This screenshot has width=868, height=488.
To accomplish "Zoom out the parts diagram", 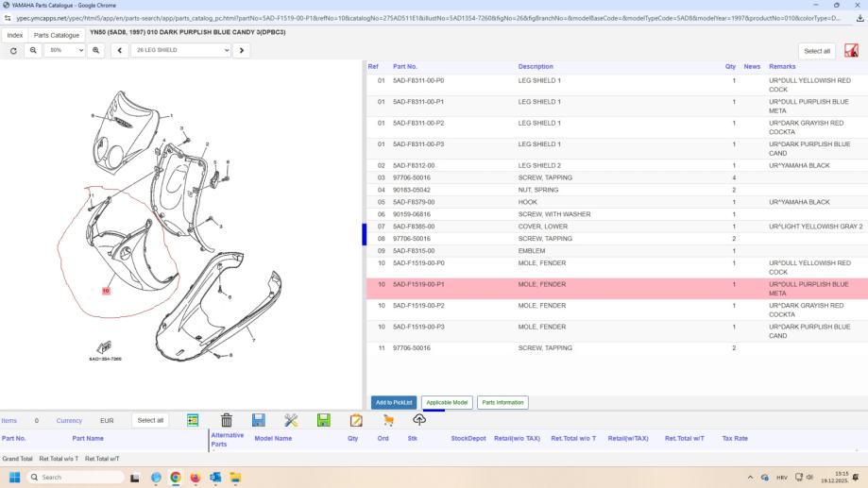I will pos(33,50).
